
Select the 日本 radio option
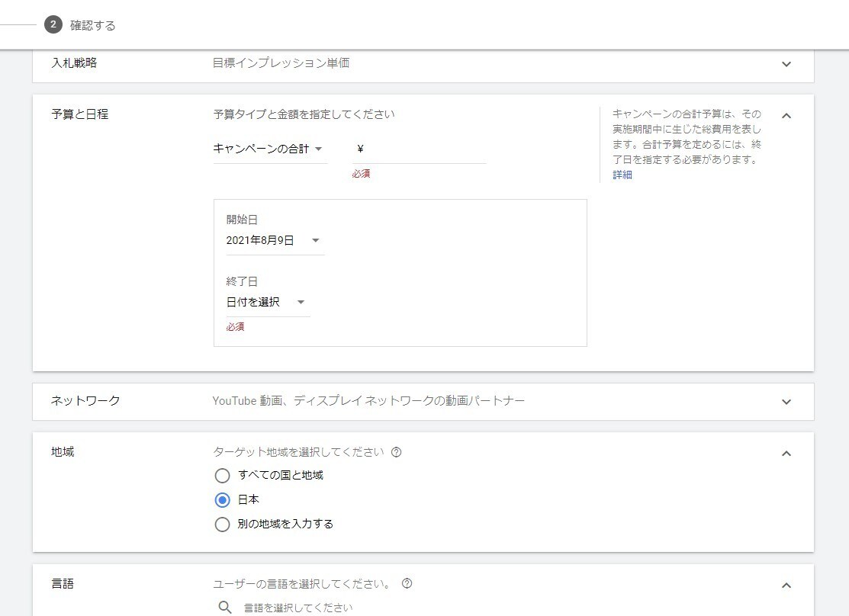tap(222, 499)
